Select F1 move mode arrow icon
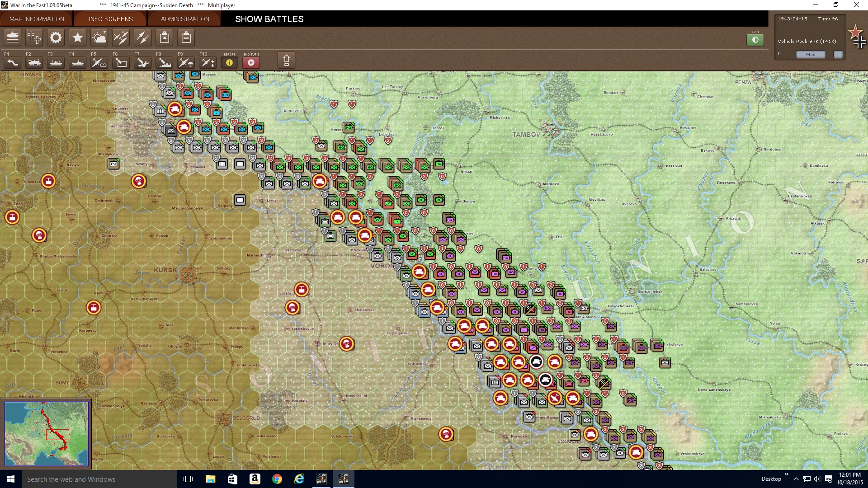Screen dimensions: 868x488 (13, 62)
